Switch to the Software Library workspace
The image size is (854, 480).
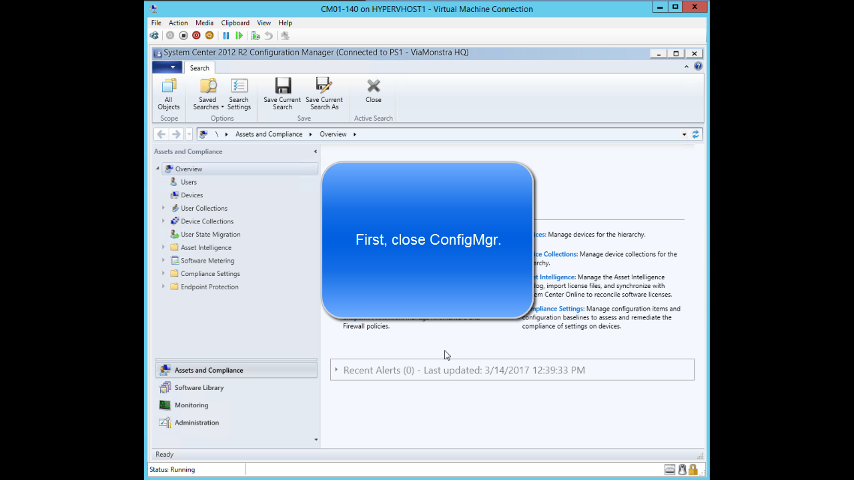pos(199,388)
